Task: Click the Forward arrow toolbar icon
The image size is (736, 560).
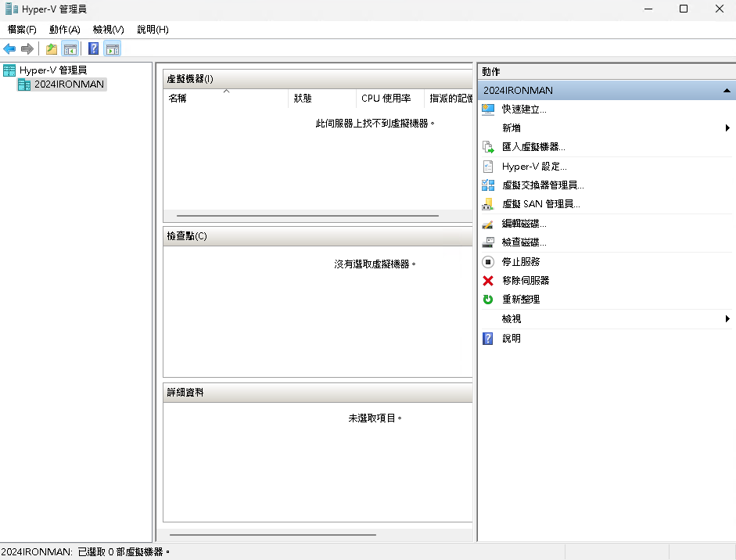Action: click(x=27, y=48)
